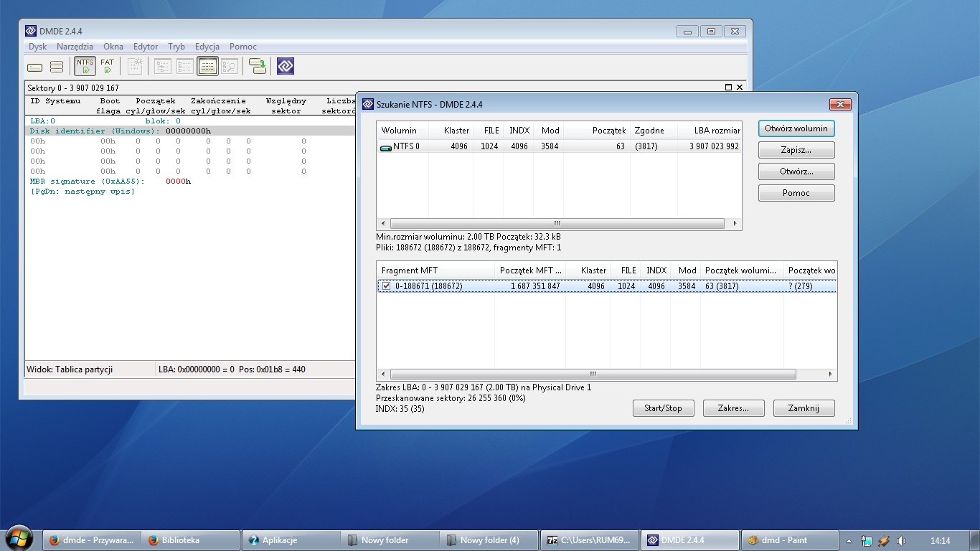Click the new editor view icon with sparkle
Screen dimensions: 980x551
(x=135, y=66)
